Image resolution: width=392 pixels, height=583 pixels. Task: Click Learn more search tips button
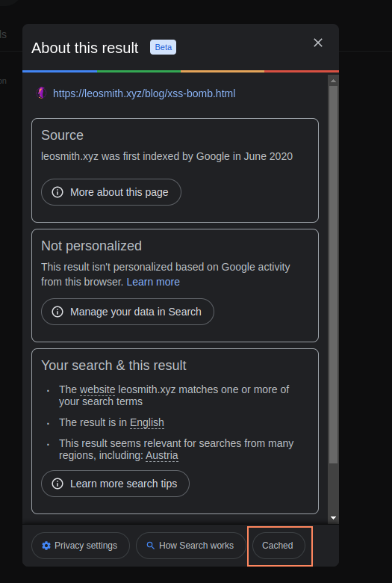coord(115,484)
